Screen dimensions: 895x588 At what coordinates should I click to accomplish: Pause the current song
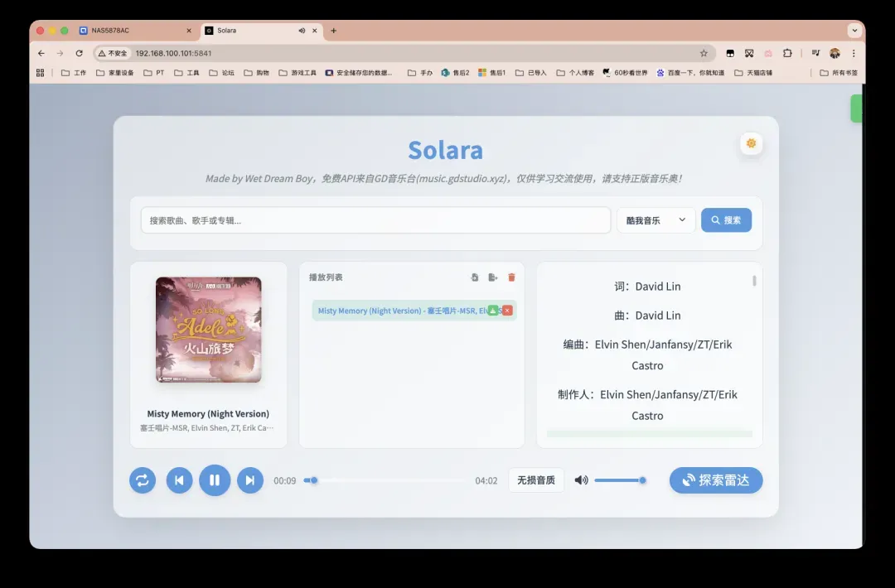coord(215,480)
